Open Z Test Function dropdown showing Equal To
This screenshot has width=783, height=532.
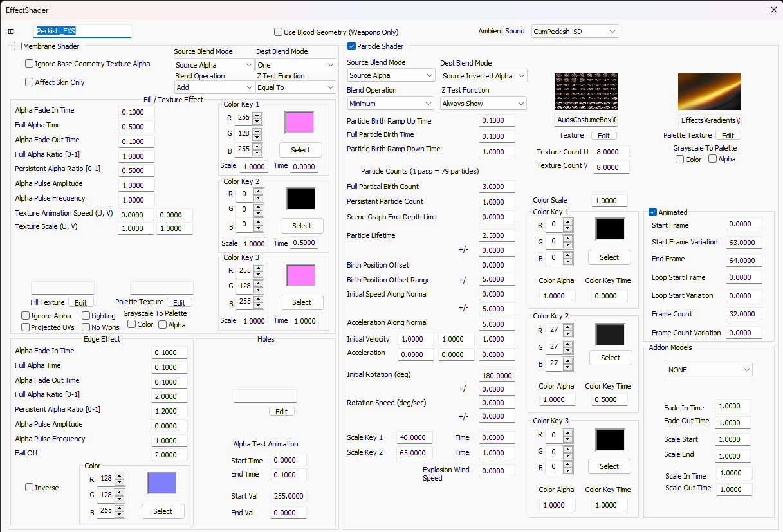coord(296,87)
